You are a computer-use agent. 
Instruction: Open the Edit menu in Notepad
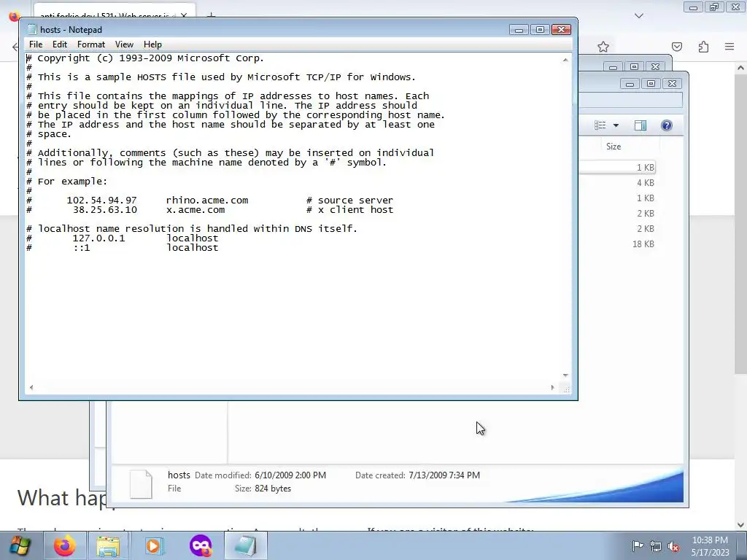pos(60,44)
